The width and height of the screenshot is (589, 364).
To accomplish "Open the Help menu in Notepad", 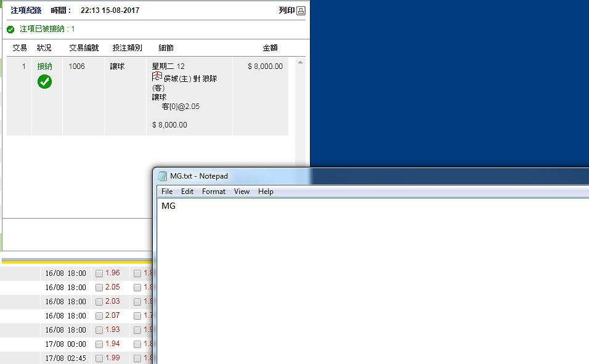I will (266, 192).
